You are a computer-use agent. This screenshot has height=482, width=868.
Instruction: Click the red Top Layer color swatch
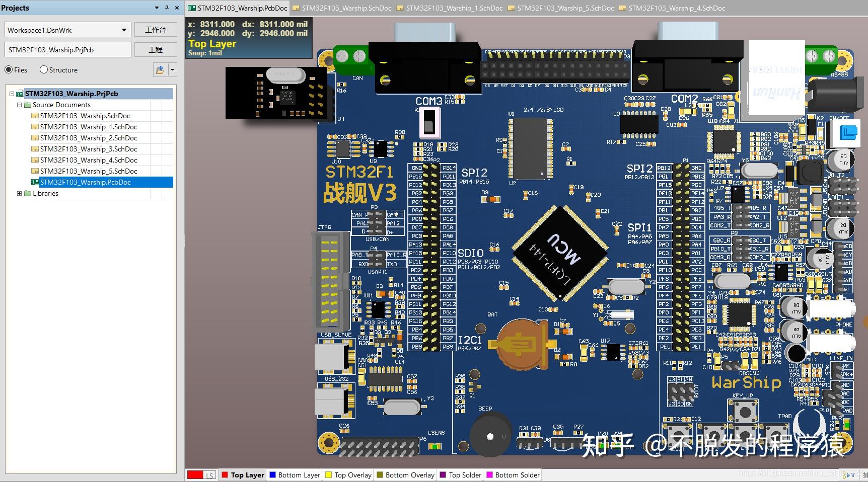pos(225,474)
